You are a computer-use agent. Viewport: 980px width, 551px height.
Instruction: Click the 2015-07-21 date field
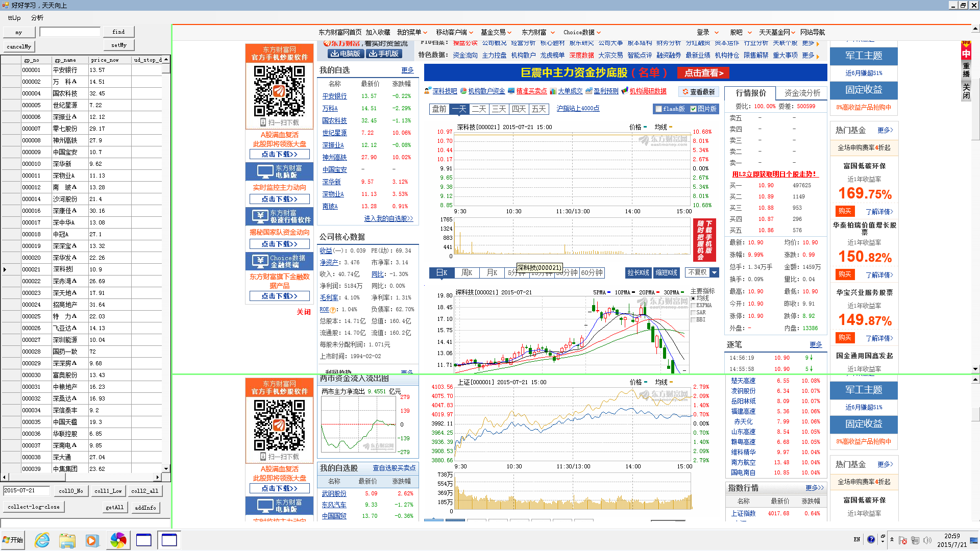click(x=27, y=490)
